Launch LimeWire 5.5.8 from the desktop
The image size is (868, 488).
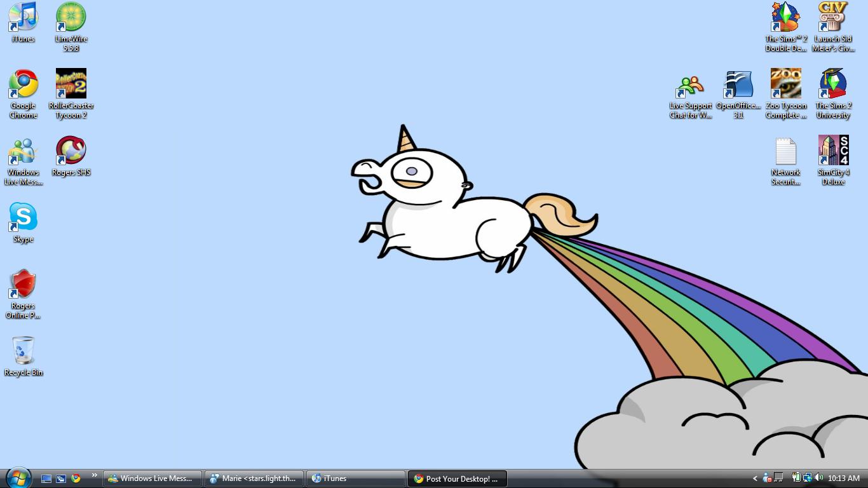(x=71, y=18)
